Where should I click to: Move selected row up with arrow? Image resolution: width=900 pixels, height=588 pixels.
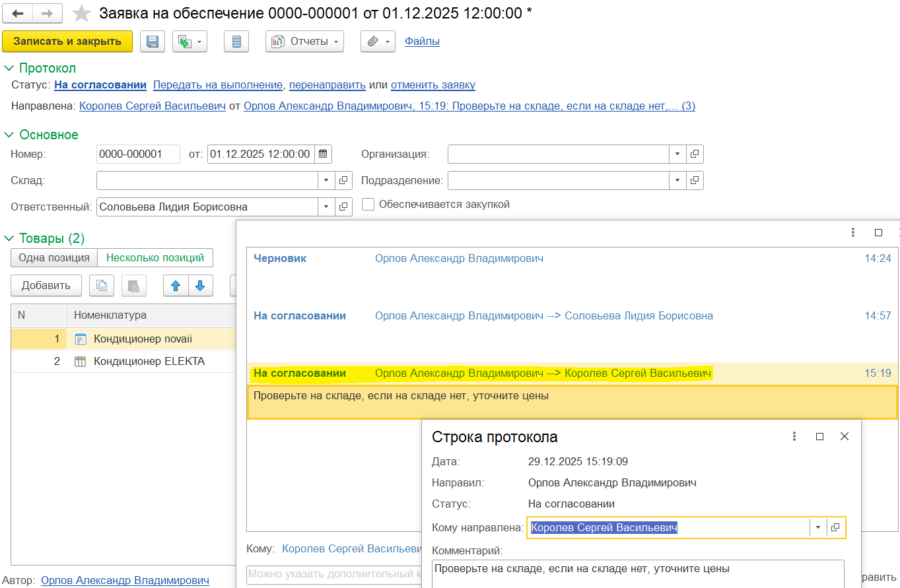click(x=176, y=286)
